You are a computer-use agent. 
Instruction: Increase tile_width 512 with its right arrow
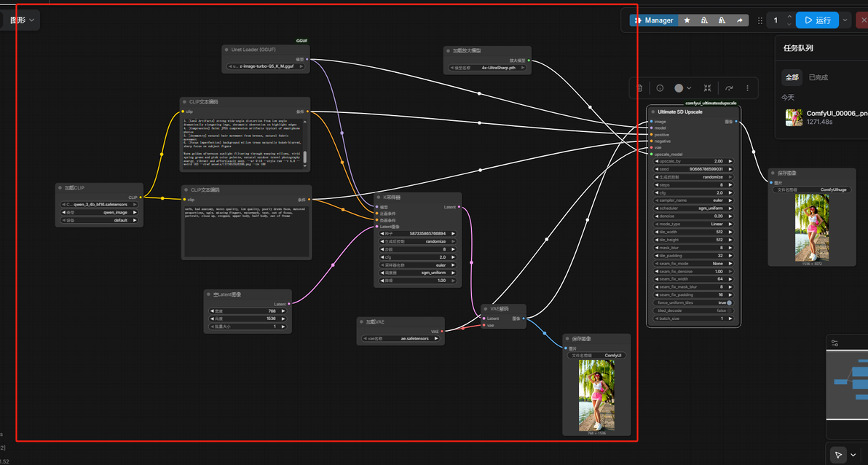(x=730, y=232)
